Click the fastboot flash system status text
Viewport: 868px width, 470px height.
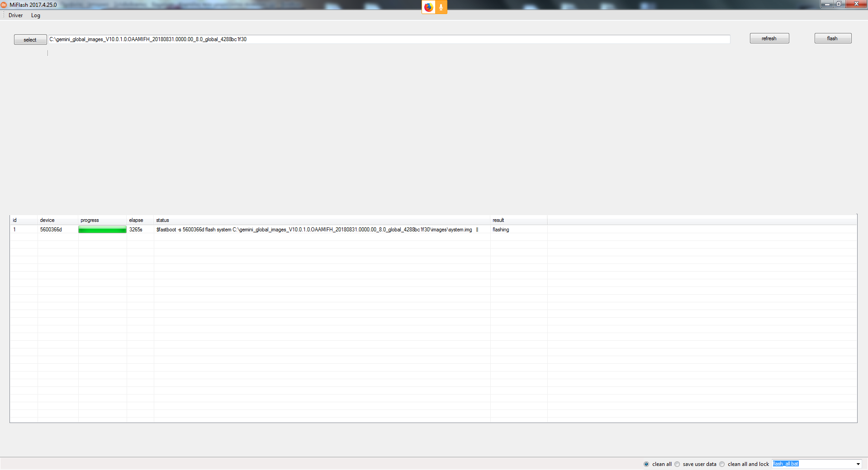click(314, 230)
